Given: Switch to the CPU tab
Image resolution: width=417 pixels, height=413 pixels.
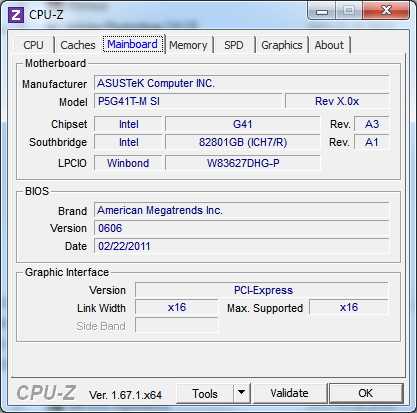Looking at the screenshot, I should (33, 45).
